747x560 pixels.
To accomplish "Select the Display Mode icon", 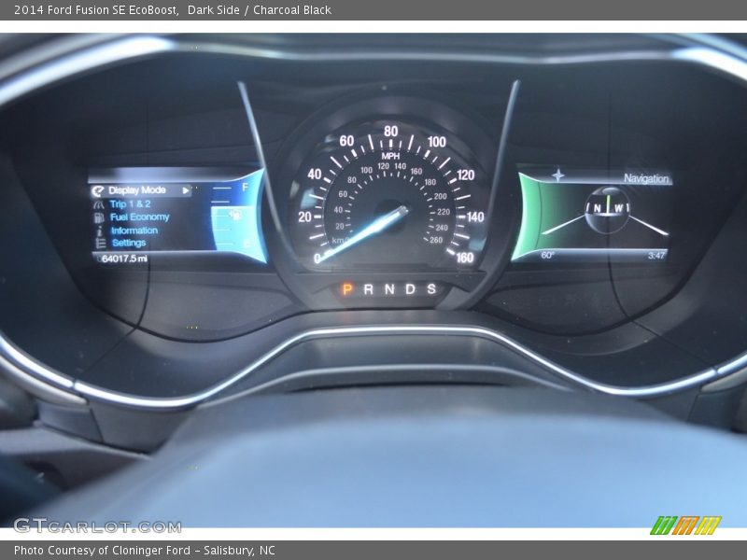I will pyautogui.click(x=98, y=189).
